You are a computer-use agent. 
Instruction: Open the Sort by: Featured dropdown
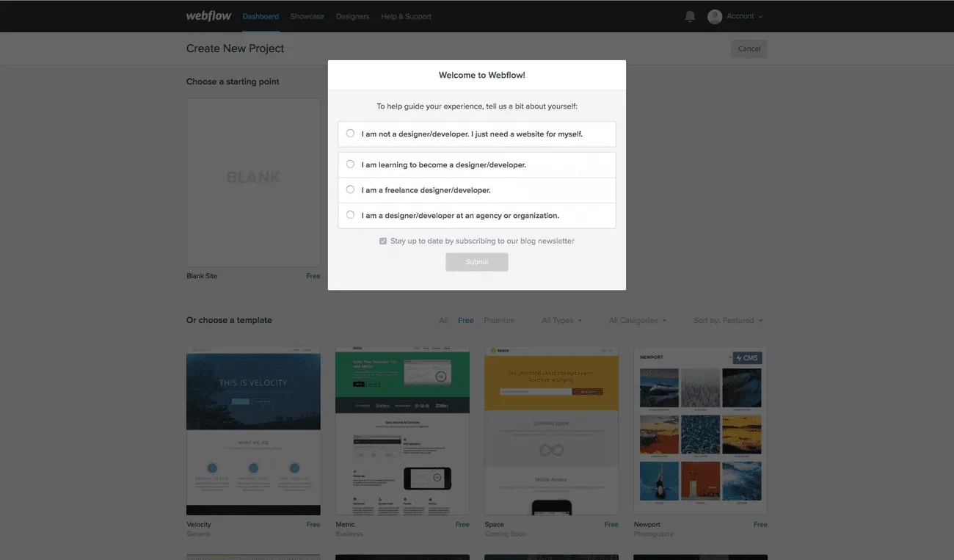(x=728, y=320)
